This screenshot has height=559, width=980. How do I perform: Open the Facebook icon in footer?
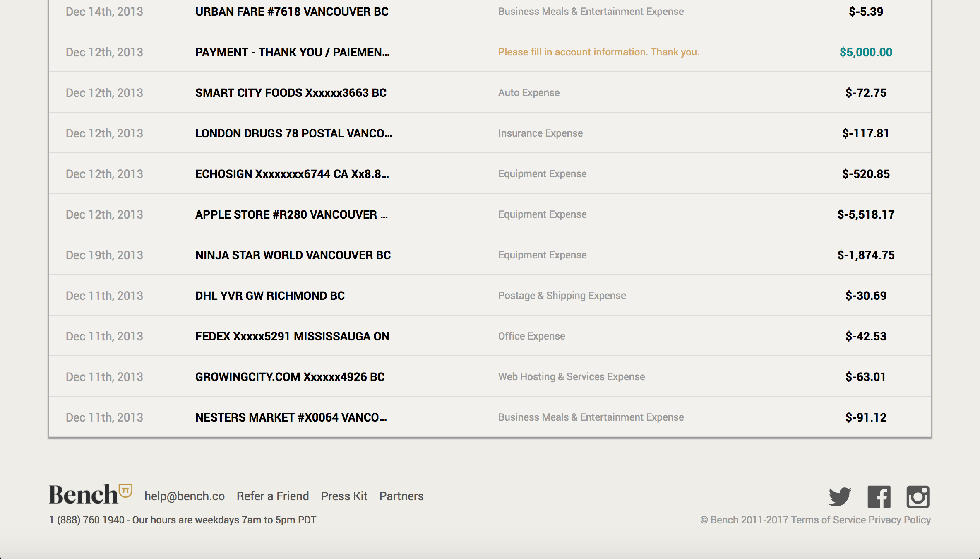(879, 496)
